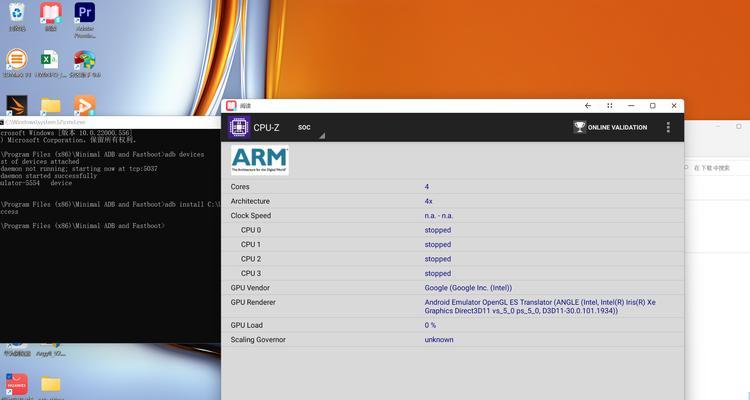Viewport: 750px width, 400px height.
Task: Click the search-in-downloads field in background window
Action: [x=716, y=168]
